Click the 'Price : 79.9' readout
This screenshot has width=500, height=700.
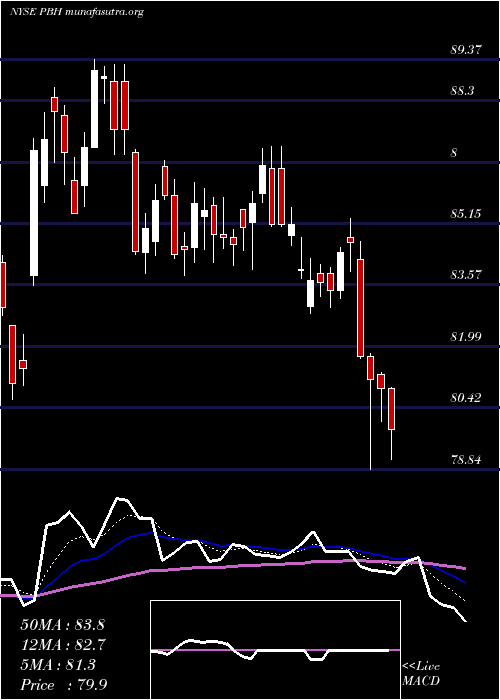point(63,685)
